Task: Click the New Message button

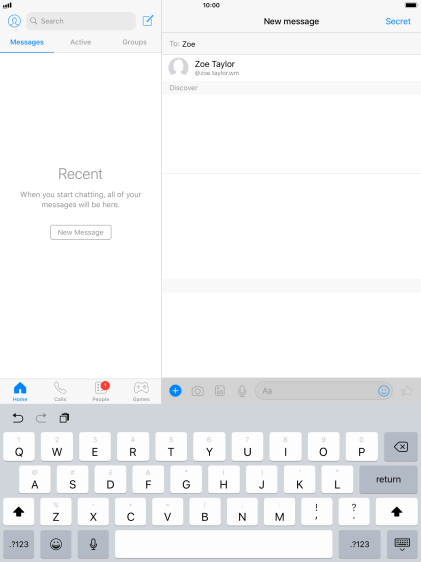Action: coord(81,232)
